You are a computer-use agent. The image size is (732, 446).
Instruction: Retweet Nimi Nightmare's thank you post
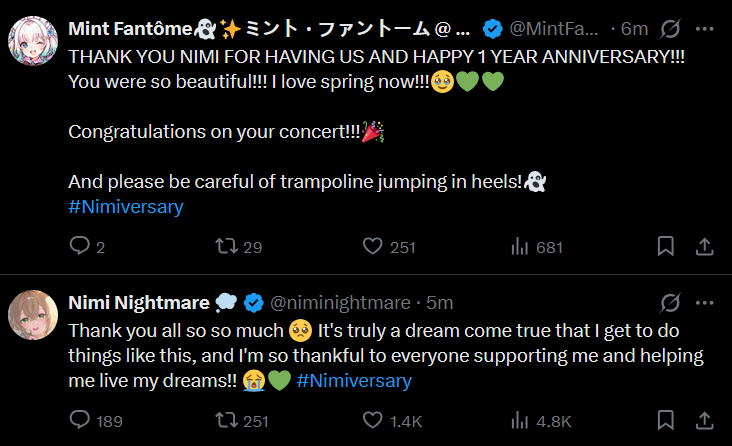[225, 420]
